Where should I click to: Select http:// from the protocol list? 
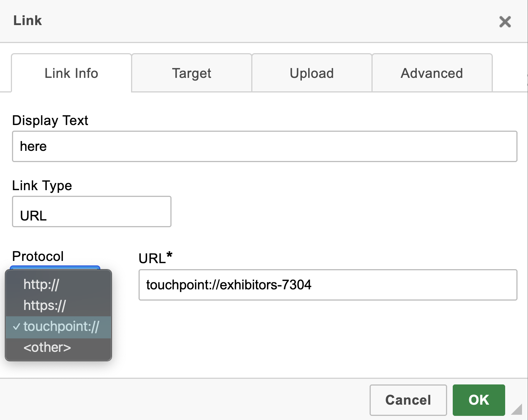coord(58,285)
